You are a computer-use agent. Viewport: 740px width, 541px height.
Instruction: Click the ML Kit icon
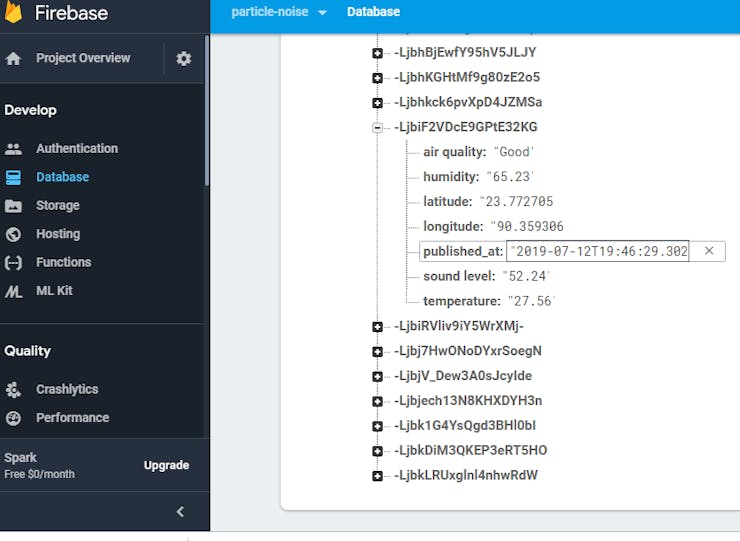click(x=13, y=291)
